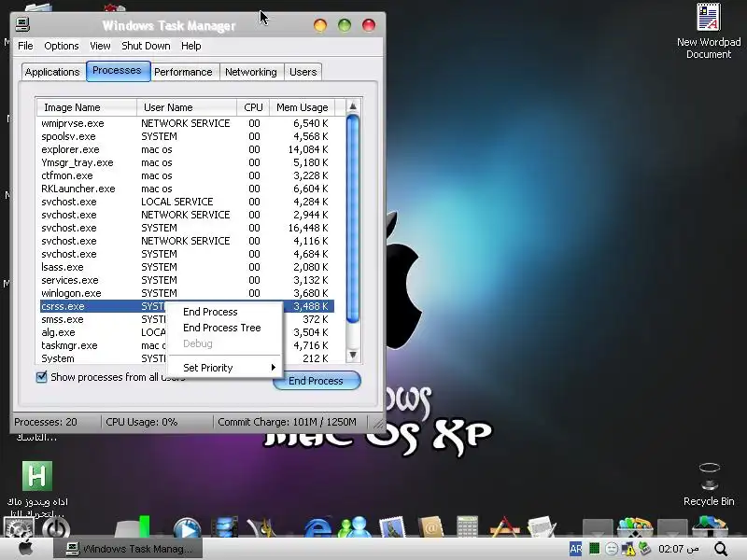The image size is (747, 560).
Task: Click the warning network tray icon
Action: tap(628, 549)
